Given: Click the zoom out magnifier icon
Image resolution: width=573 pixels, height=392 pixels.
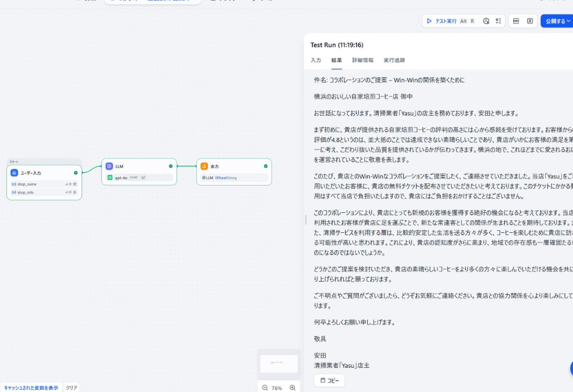Looking at the screenshot, I should pyautogui.click(x=264, y=388).
